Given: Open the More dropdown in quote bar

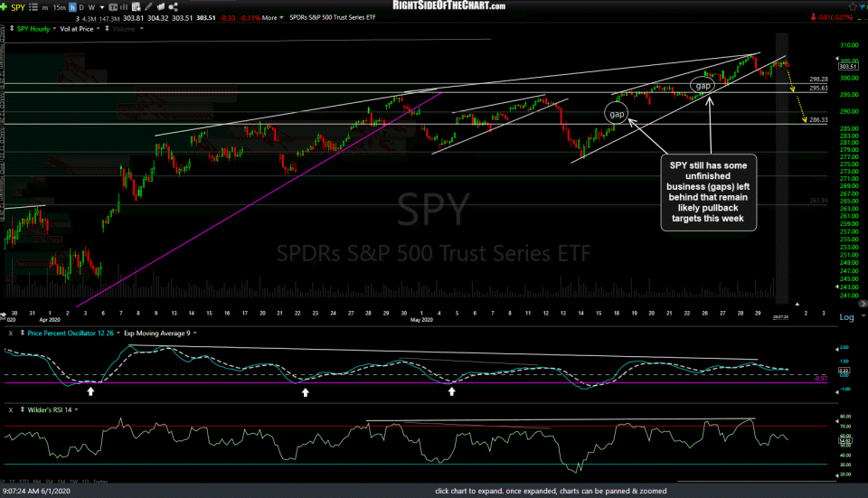Looking at the screenshot, I should point(272,18).
